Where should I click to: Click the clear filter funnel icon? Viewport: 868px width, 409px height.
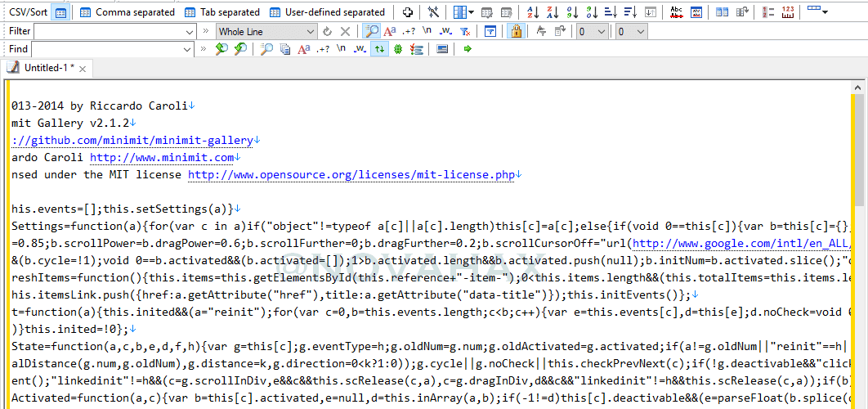click(466, 32)
